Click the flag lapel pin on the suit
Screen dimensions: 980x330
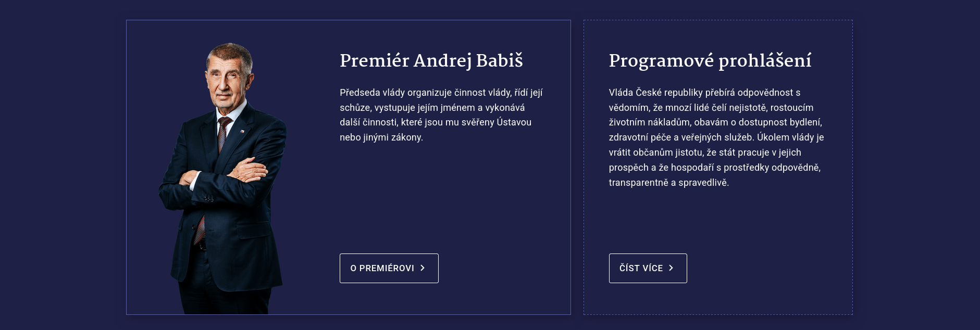coord(242,131)
